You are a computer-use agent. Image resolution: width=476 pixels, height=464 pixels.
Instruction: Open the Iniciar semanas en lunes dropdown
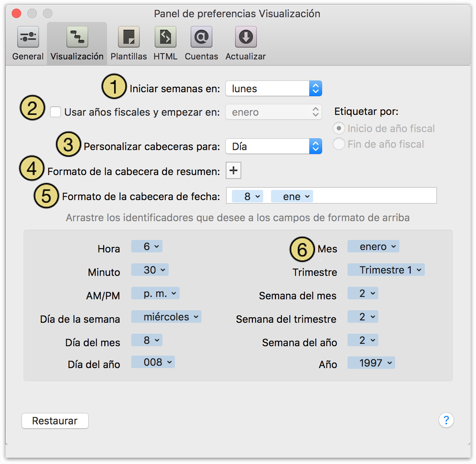click(x=274, y=88)
